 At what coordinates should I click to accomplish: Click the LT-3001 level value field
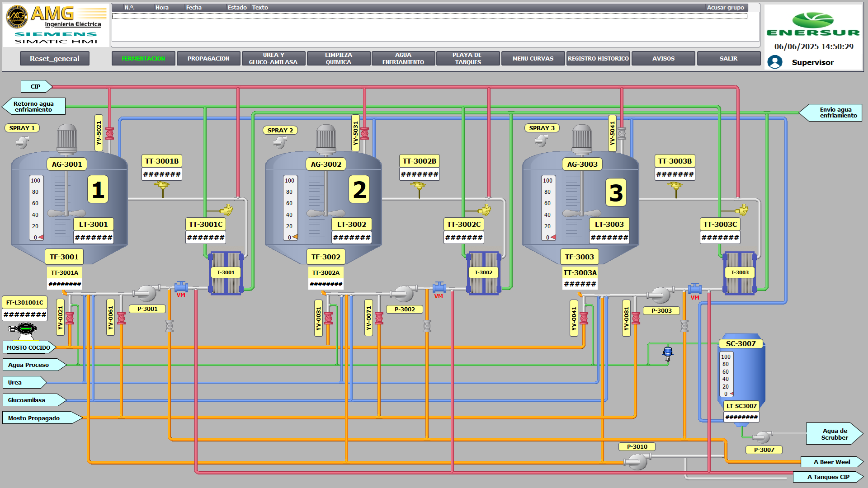(94, 237)
